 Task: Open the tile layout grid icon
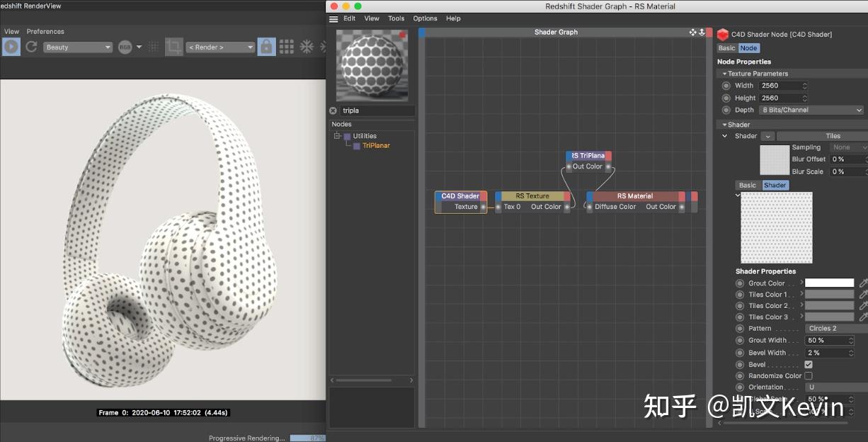(286, 46)
